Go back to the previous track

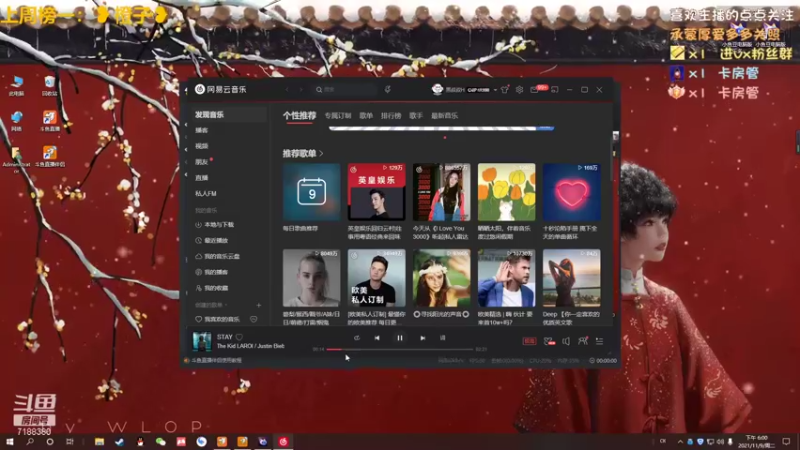coord(377,338)
